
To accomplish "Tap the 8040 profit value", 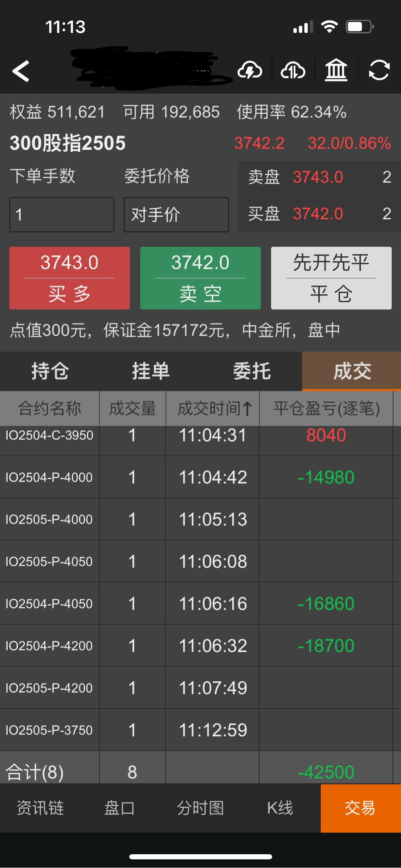I will (x=326, y=435).
